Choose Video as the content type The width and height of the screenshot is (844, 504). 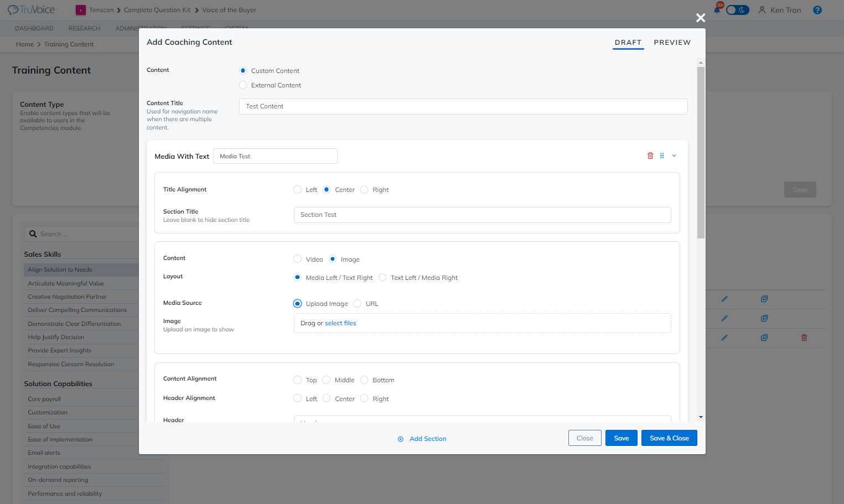coord(298,259)
